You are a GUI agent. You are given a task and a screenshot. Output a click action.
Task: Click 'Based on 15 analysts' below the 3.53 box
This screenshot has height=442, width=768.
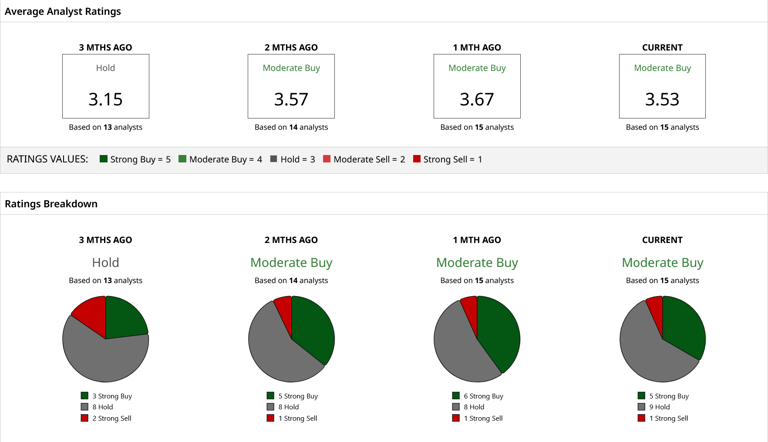663,127
